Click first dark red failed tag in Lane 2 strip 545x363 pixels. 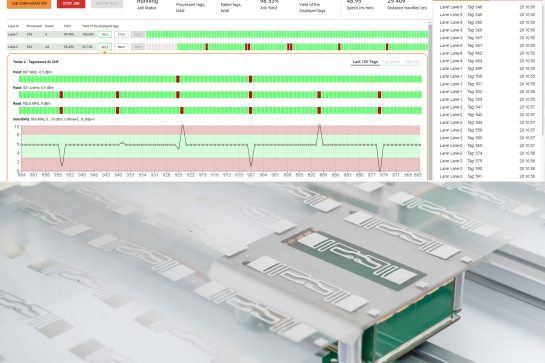click(206, 47)
